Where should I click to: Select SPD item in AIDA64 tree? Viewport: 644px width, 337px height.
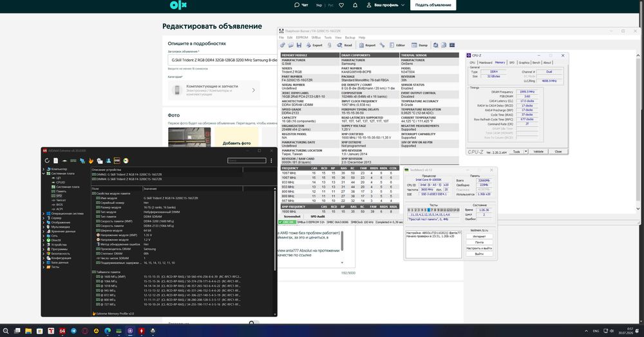point(59,196)
